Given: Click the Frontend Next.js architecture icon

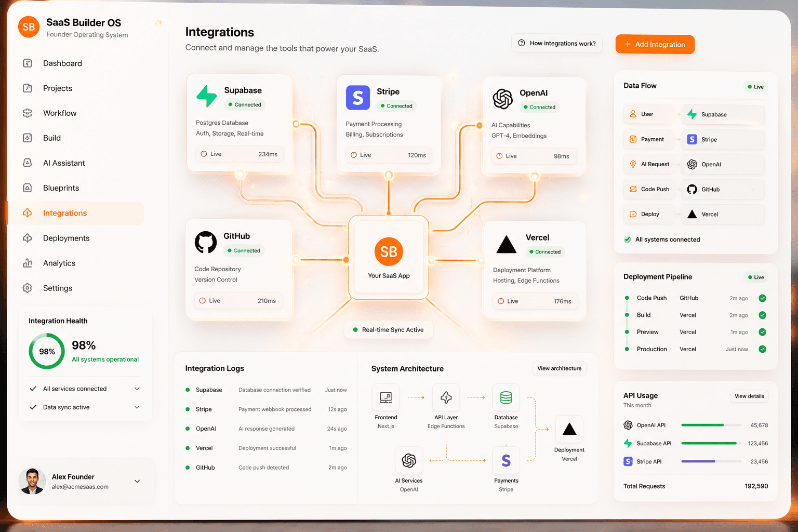Looking at the screenshot, I should click(386, 397).
